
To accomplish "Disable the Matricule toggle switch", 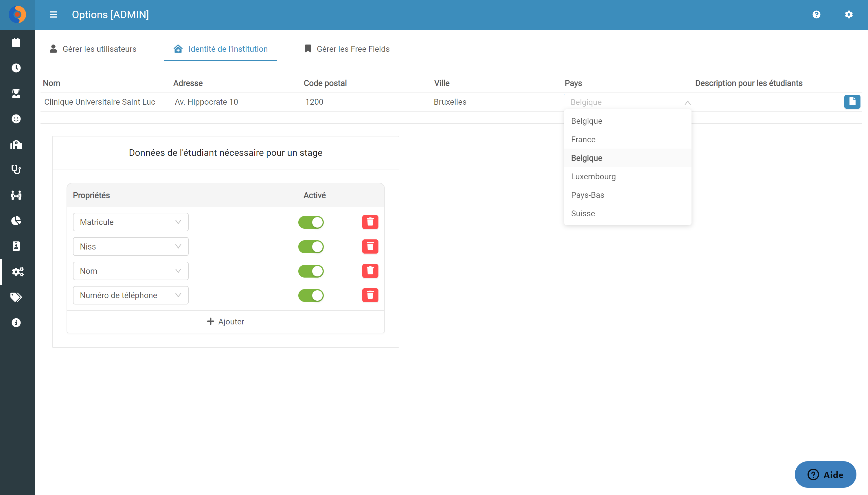I will pyautogui.click(x=311, y=222).
